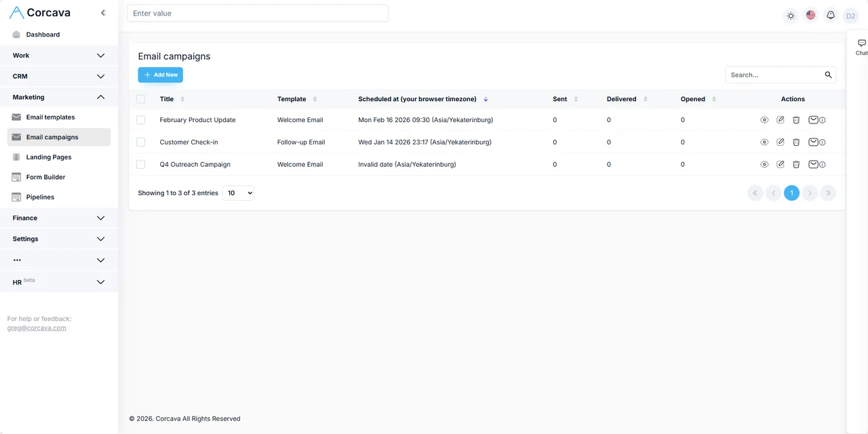Go to pagination page 1
This screenshot has width=868, height=434.
pos(791,193)
